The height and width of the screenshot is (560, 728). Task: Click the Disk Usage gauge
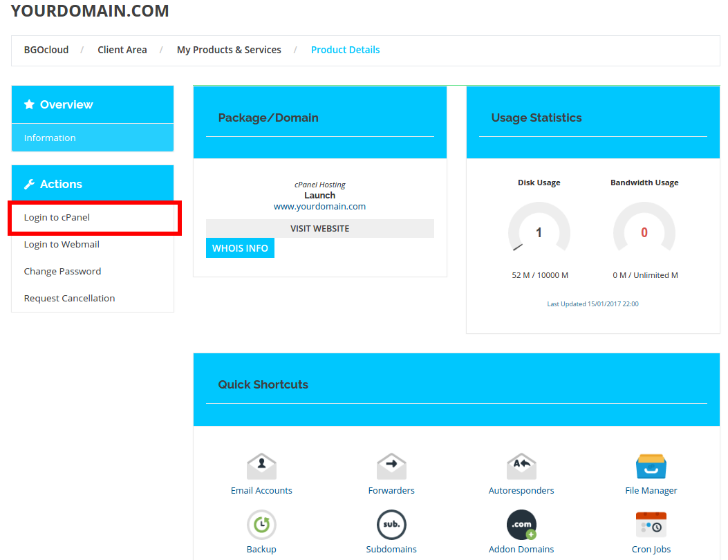pyautogui.click(x=539, y=228)
